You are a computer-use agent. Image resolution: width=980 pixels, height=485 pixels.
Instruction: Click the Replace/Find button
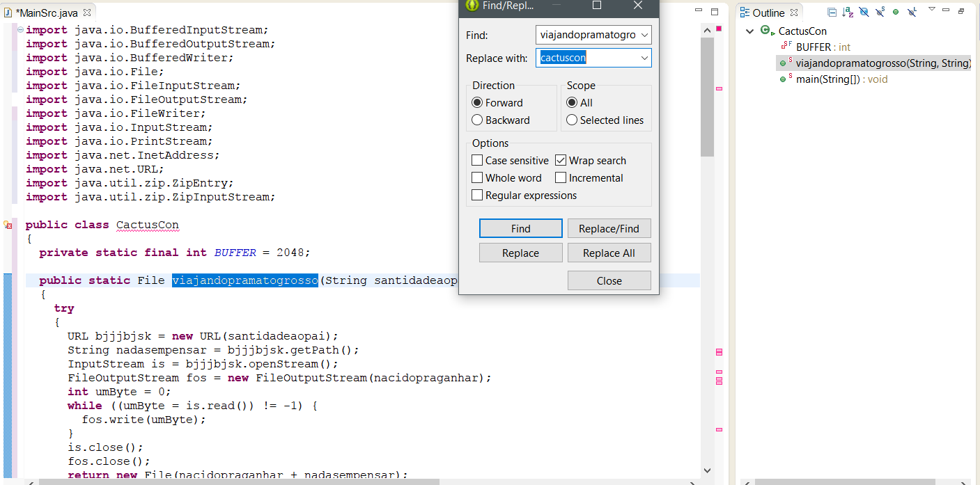click(x=609, y=228)
